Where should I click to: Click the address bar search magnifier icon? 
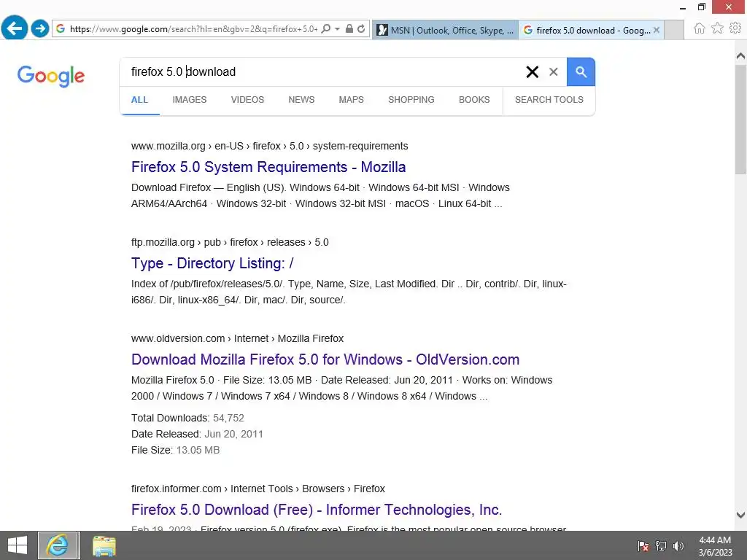click(x=326, y=29)
